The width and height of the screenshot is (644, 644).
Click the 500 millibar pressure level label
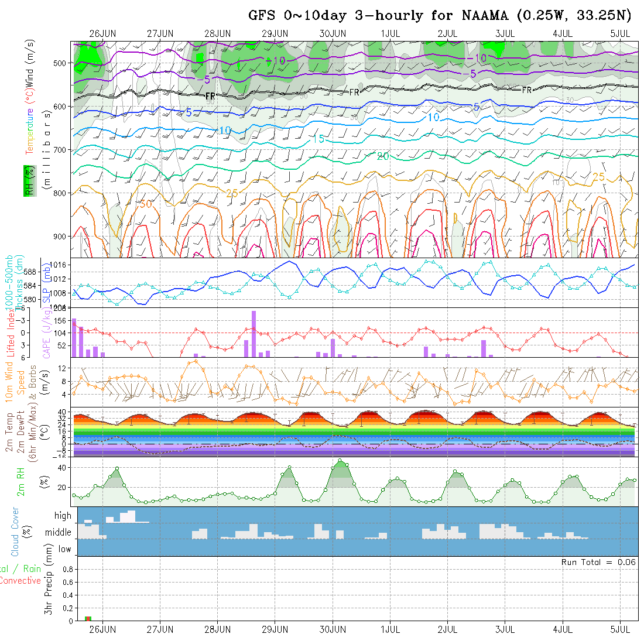[60, 63]
